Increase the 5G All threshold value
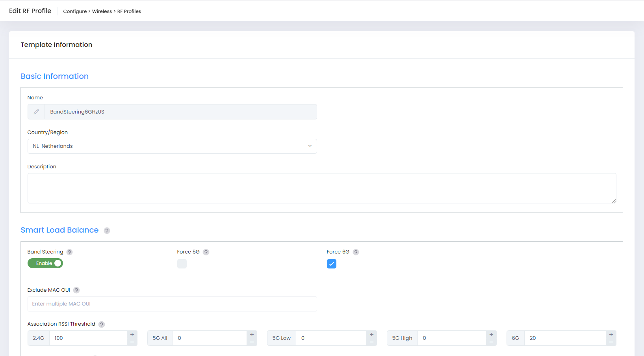The image size is (644, 356). 252,335
